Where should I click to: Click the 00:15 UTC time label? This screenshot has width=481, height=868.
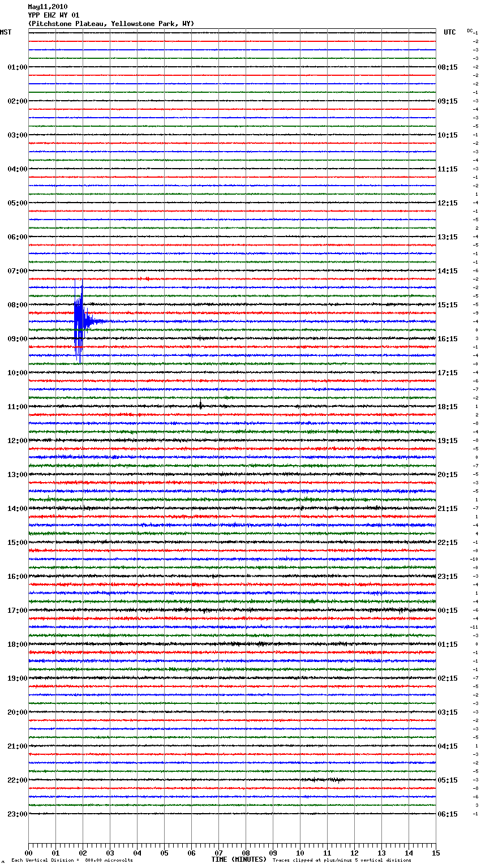click(448, 611)
